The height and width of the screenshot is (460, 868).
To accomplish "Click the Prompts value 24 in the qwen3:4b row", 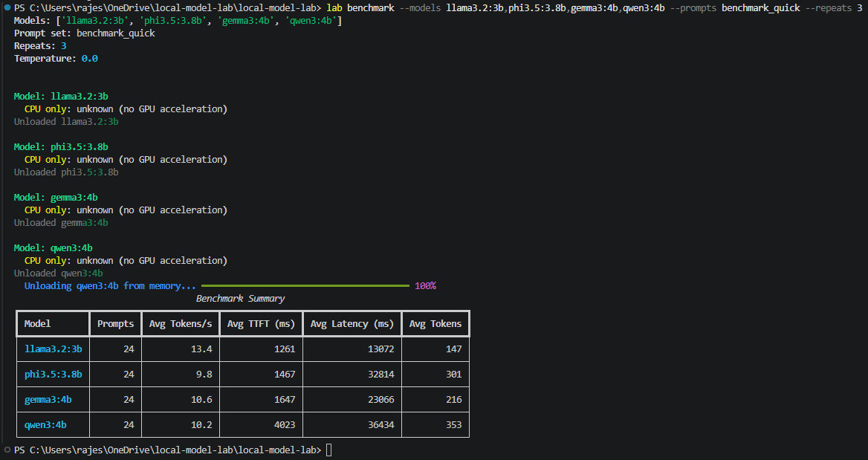I will (x=129, y=425).
